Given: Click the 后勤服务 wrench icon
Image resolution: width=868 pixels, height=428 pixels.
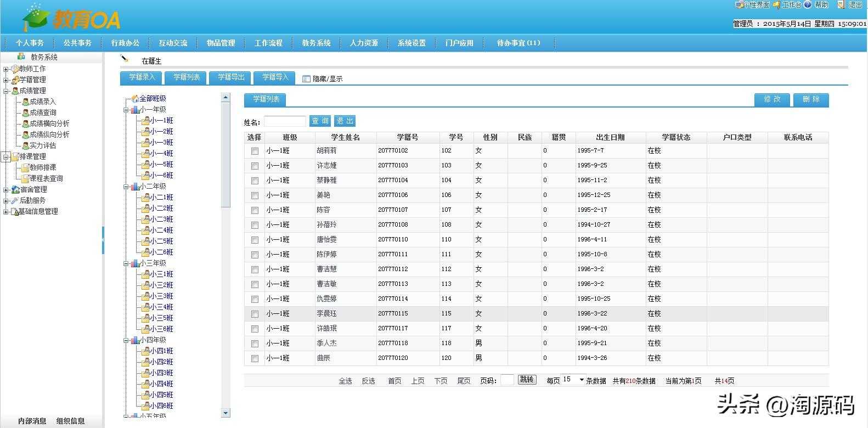Looking at the screenshot, I should coord(15,200).
